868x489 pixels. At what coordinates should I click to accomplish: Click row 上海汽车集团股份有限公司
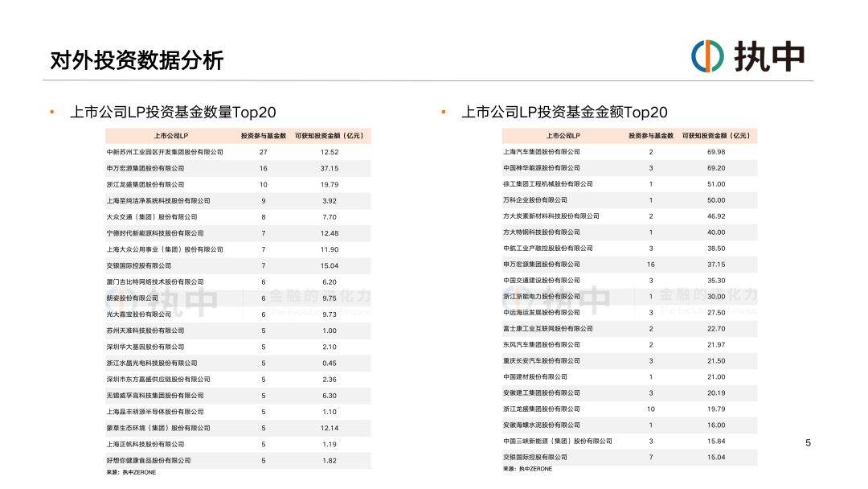(629, 152)
